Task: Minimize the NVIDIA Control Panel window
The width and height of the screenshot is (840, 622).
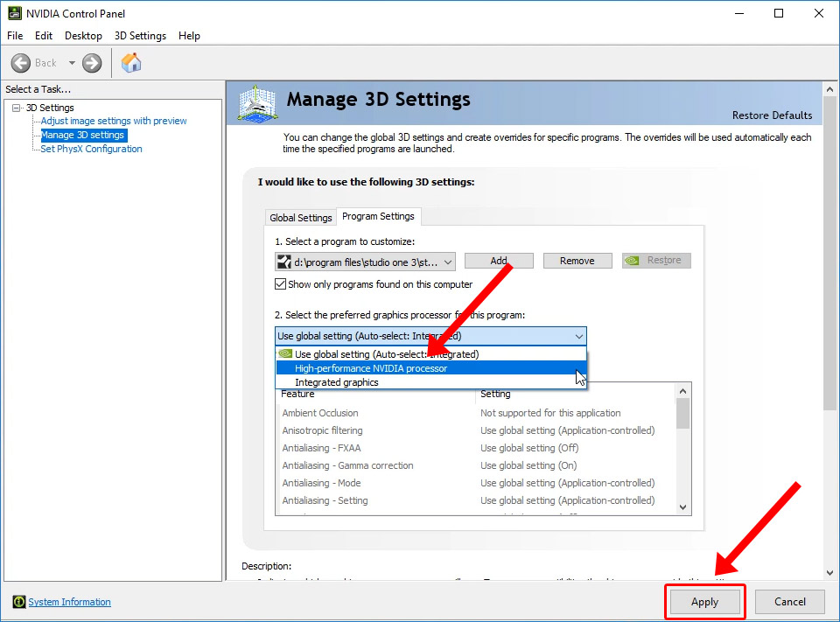Action: click(739, 13)
